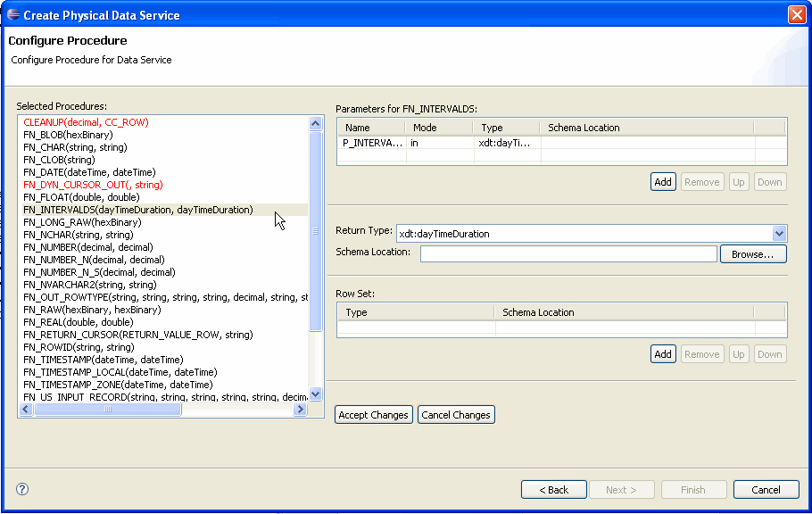Select FN_US_INPUT_RECORD procedure row

165,397
